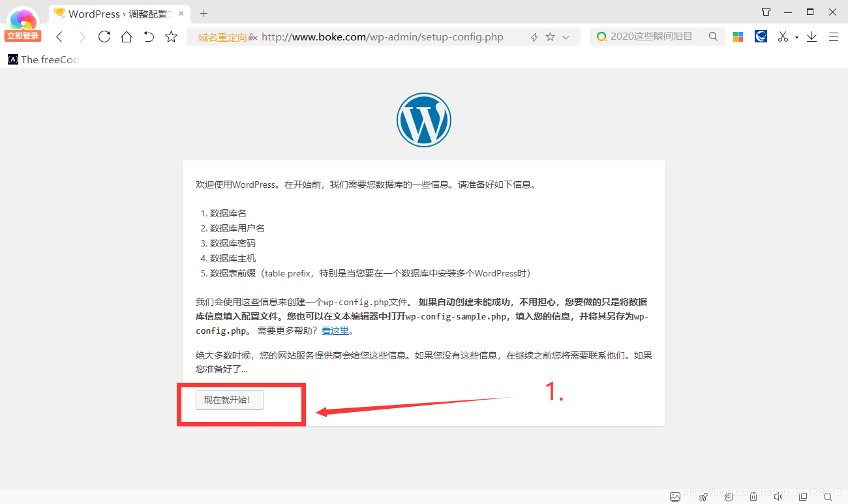Open the browser home page
848x504 pixels.
(x=127, y=37)
